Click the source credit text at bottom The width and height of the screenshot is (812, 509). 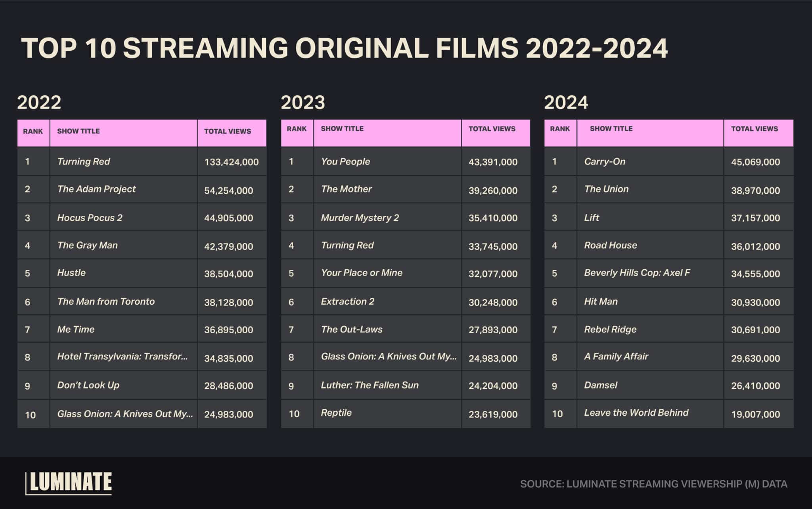pyautogui.click(x=654, y=484)
